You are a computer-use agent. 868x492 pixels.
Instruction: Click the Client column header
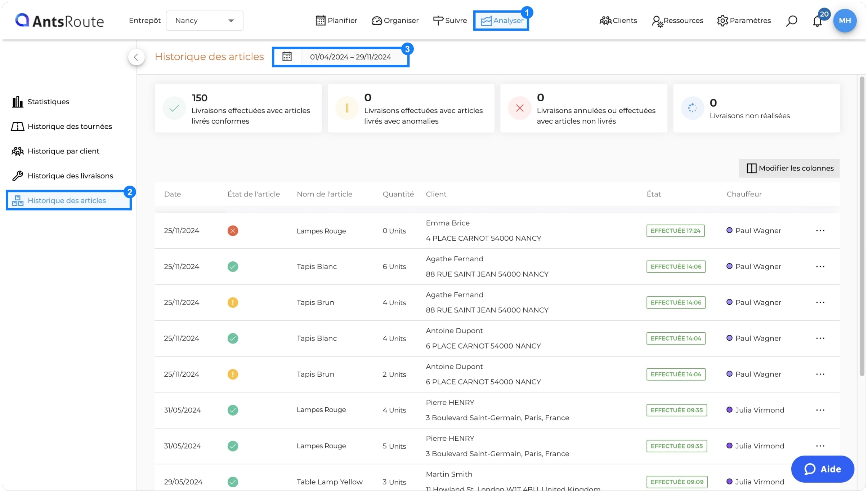pyautogui.click(x=436, y=194)
